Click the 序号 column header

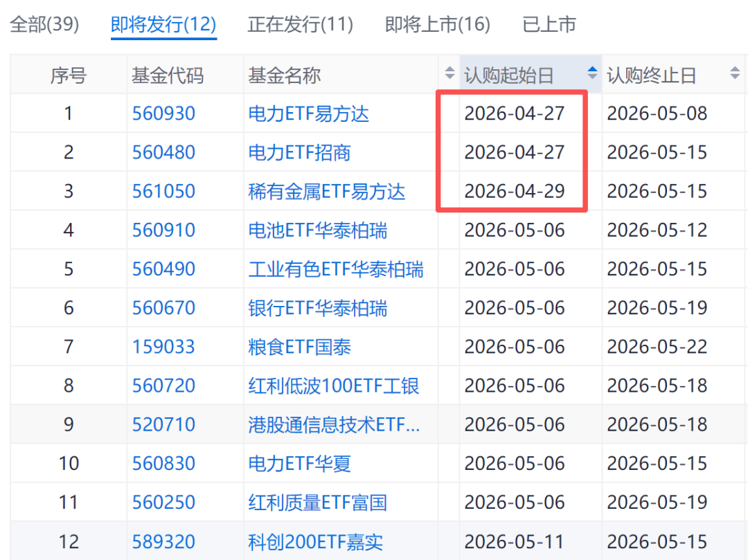click(69, 75)
